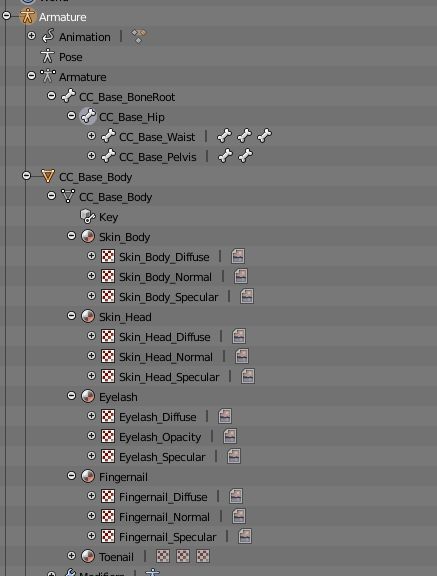The width and height of the screenshot is (437, 576).
Task: Select the Fingernail_Specular texture name
Action: 168,537
